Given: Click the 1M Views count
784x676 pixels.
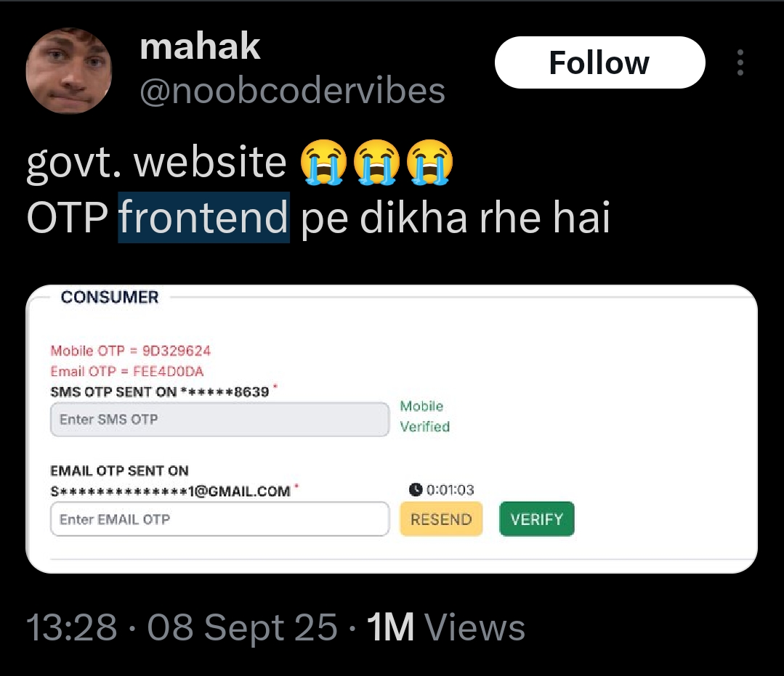Looking at the screenshot, I should [445, 627].
